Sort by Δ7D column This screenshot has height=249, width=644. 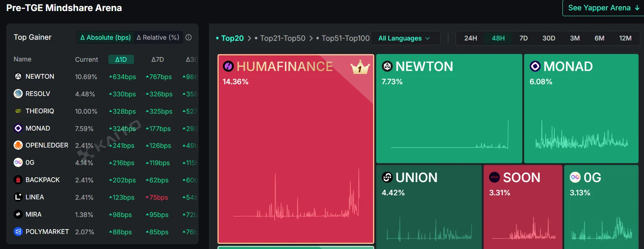point(158,59)
